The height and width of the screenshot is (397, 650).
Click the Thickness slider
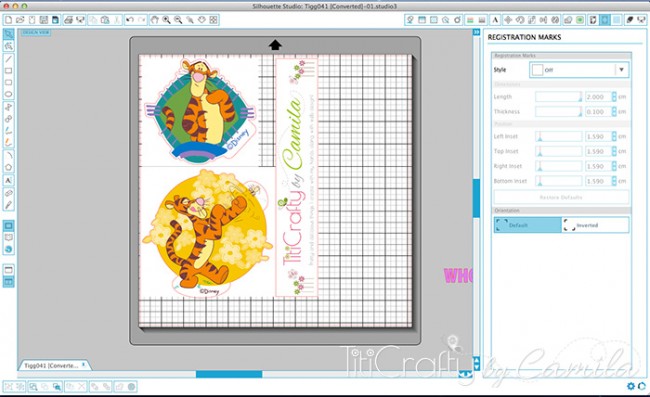(x=559, y=111)
